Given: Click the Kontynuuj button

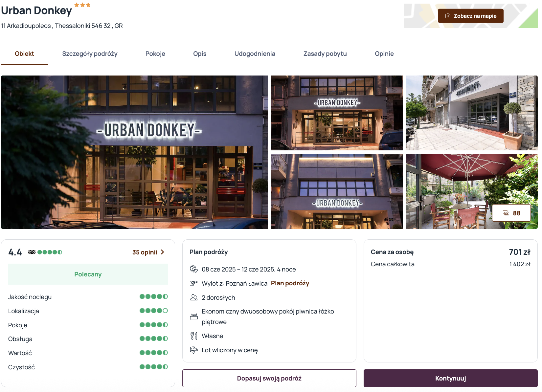Looking at the screenshot, I should tap(451, 378).
